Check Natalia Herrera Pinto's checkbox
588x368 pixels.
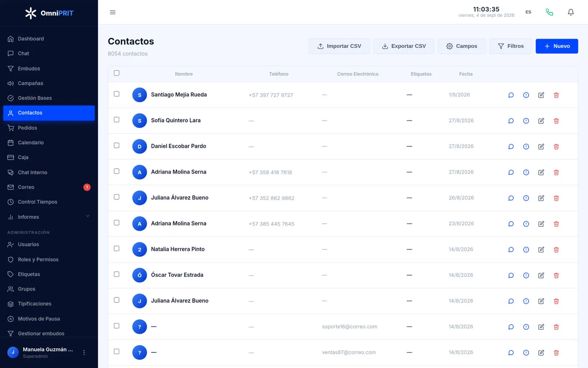pos(117,248)
